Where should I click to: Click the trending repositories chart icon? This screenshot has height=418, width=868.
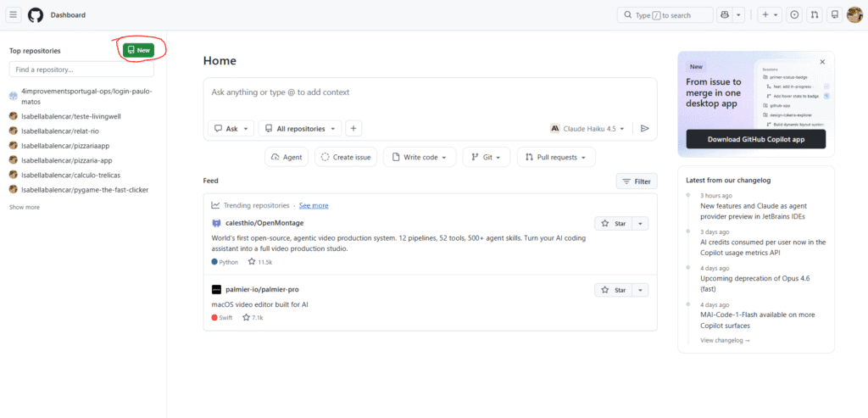pos(216,205)
